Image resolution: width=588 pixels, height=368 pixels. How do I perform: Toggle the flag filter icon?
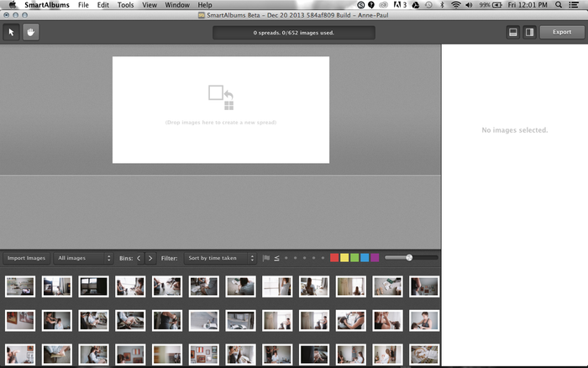click(266, 258)
